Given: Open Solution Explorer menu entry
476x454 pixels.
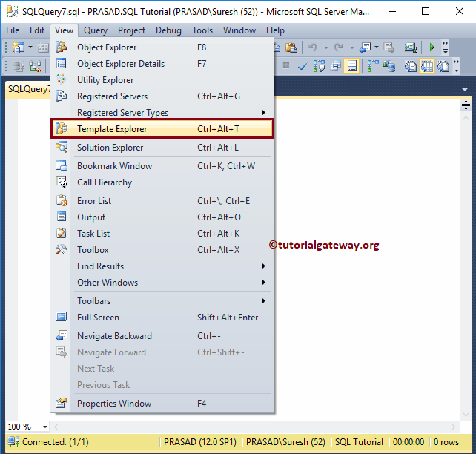Looking at the screenshot, I should [162, 148].
